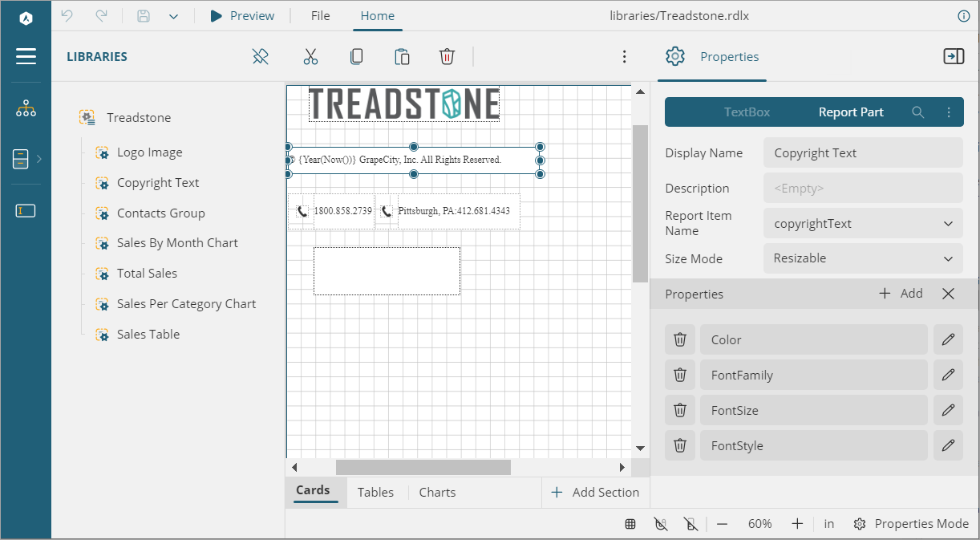
Task: Edit the Color property
Action: click(948, 339)
